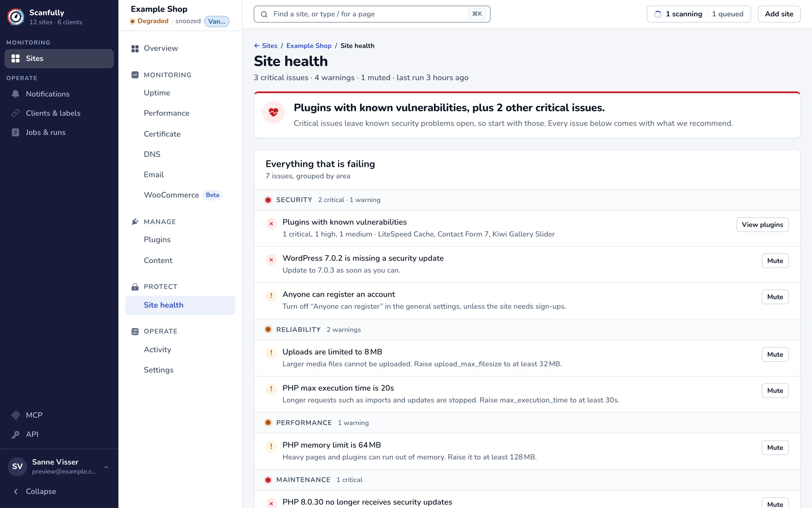Click the search magnifier icon
Image resolution: width=812 pixels, height=508 pixels.
click(264, 14)
